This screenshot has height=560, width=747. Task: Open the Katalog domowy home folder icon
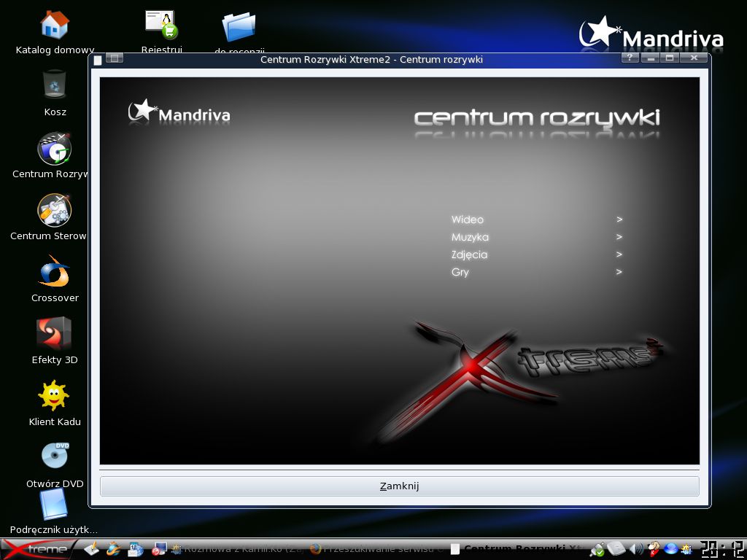click(55, 25)
